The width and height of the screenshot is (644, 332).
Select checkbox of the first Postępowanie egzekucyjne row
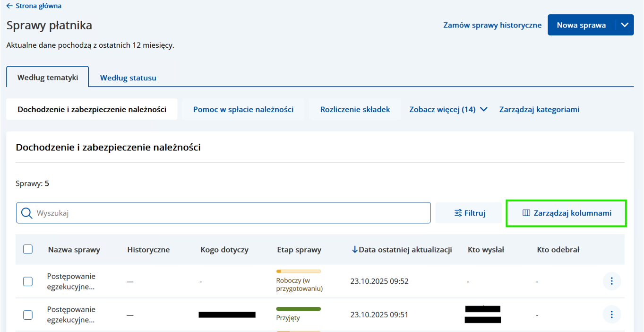(x=28, y=281)
